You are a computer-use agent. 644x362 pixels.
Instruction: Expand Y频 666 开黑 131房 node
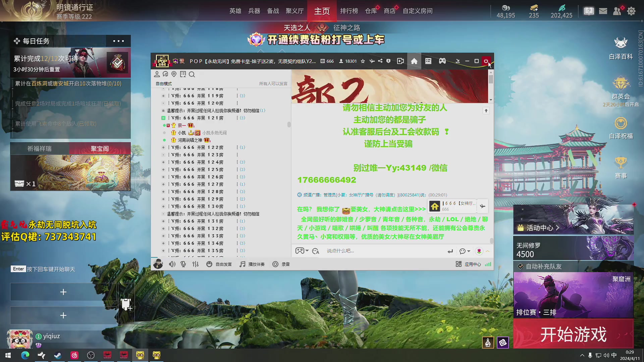click(x=163, y=221)
